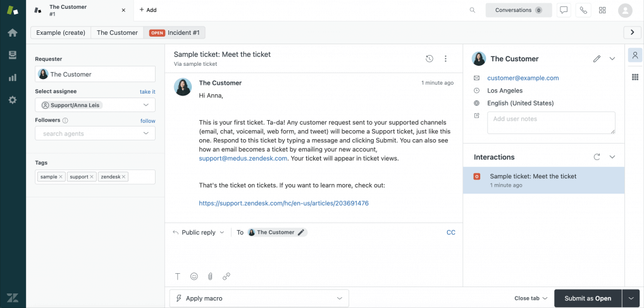Open the phone call icon

point(583,10)
